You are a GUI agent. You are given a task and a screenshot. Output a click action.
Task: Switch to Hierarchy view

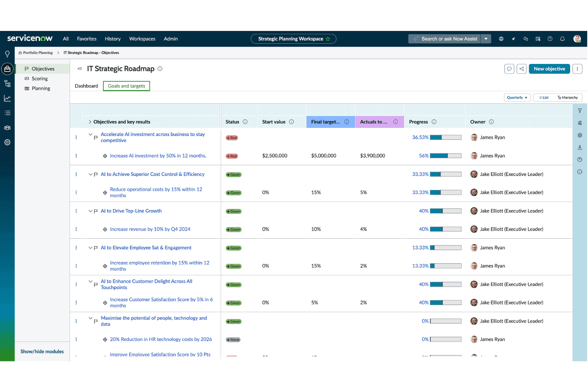click(568, 98)
